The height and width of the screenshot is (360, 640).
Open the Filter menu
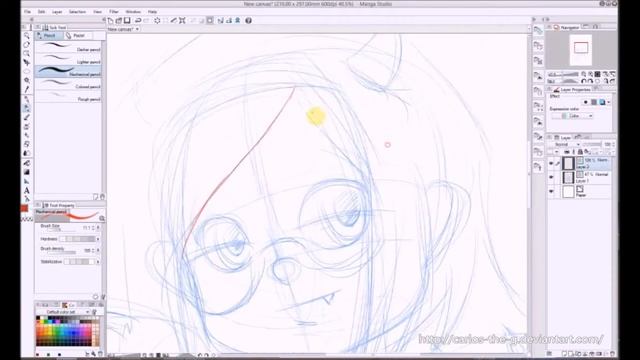tap(114, 12)
